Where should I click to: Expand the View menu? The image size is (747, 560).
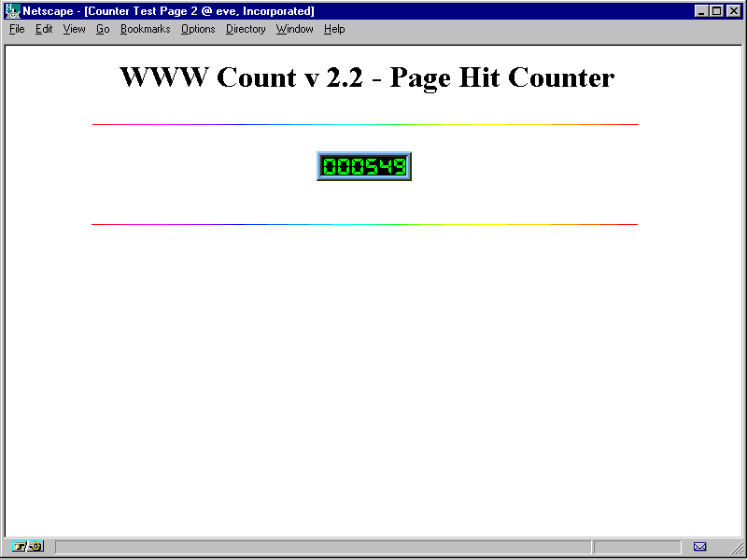pos(74,29)
